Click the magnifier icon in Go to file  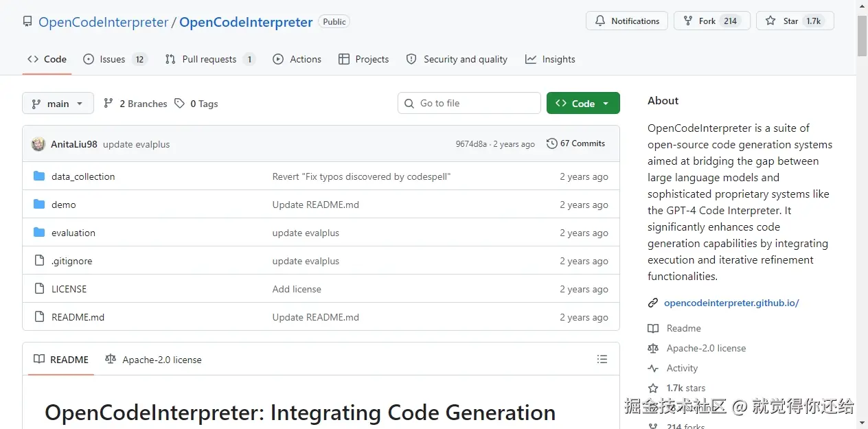coord(410,103)
